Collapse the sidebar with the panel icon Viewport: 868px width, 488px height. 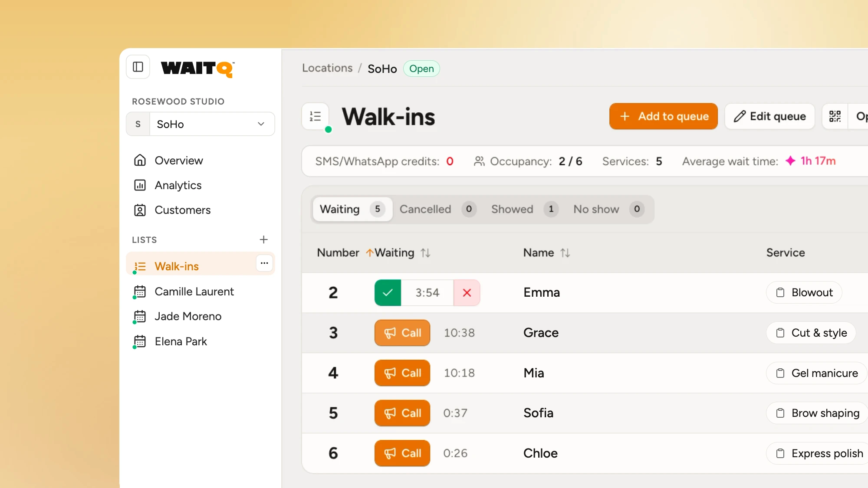click(x=138, y=67)
